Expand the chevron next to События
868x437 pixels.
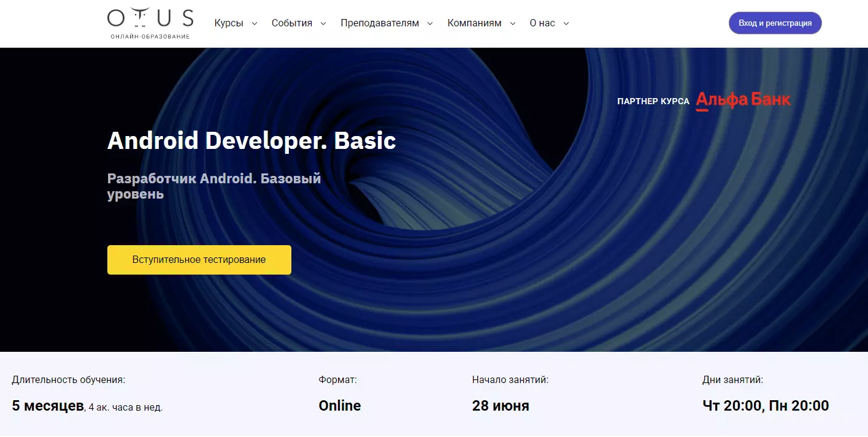(x=323, y=24)
